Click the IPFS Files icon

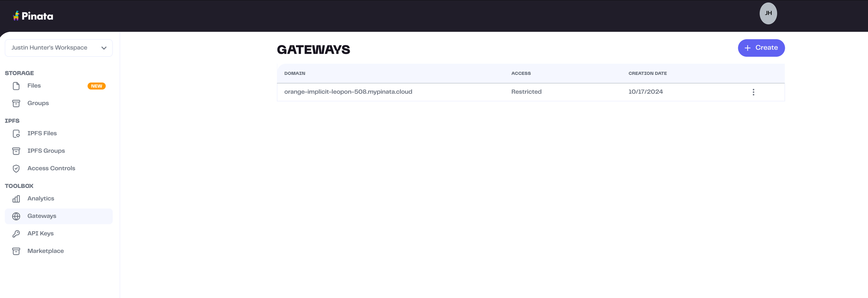coord(16,134)
